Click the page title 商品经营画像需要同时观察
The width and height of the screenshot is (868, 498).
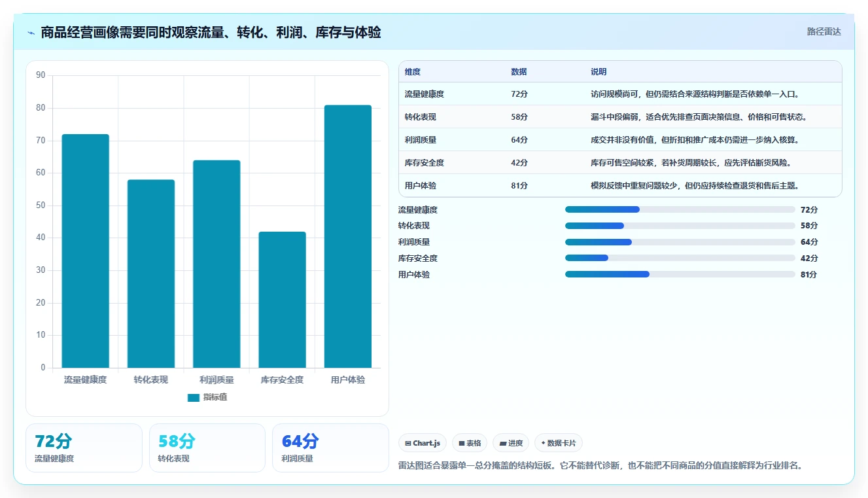pyautogui.click(x=211, y=33)
